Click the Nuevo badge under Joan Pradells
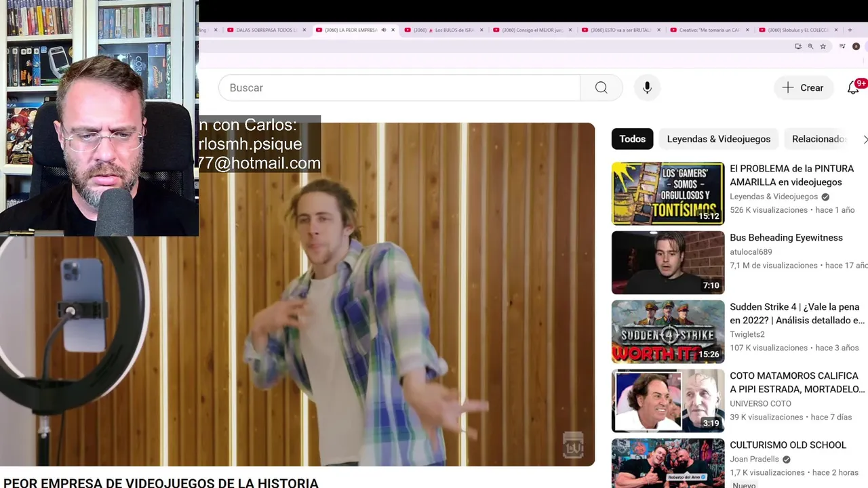This screenshot has height=488, width=868. click(x=744, y=485)
